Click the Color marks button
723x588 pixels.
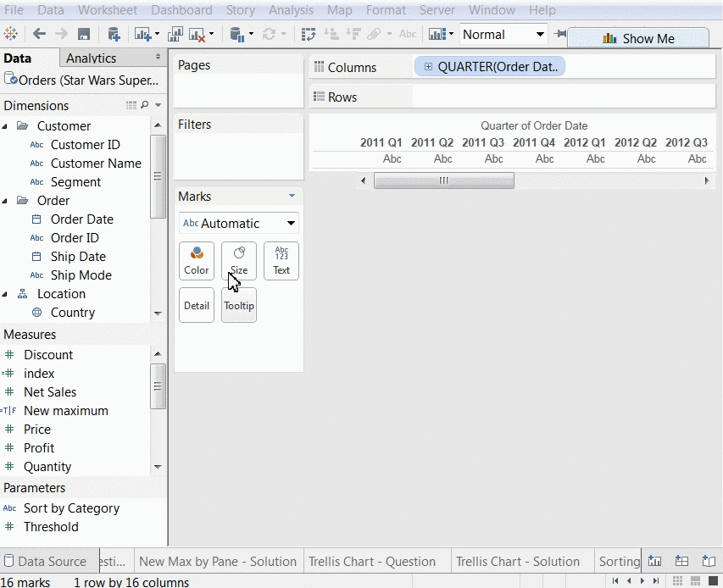pyautogui.click(x=197, y=261)
